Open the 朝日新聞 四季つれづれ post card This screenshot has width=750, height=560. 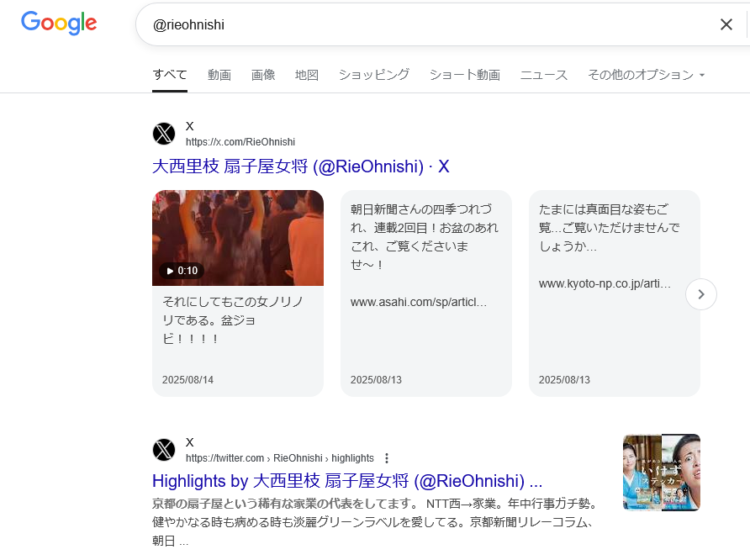point(425,293)
